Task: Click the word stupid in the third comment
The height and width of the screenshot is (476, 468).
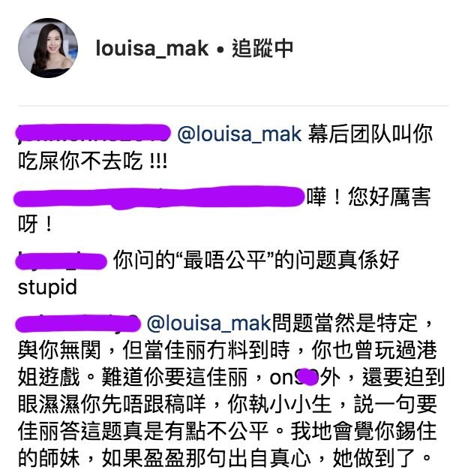Action: (x=47, y=288)
